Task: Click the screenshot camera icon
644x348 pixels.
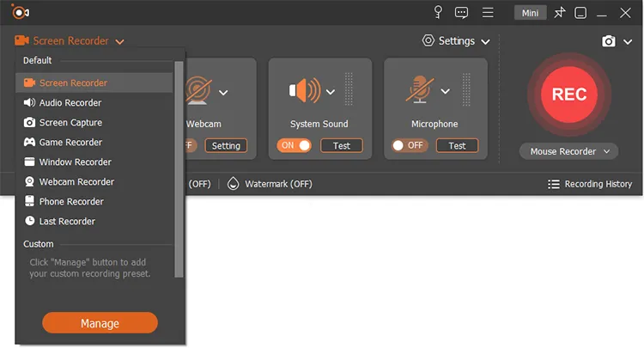Action: click(x=608, y=41)
